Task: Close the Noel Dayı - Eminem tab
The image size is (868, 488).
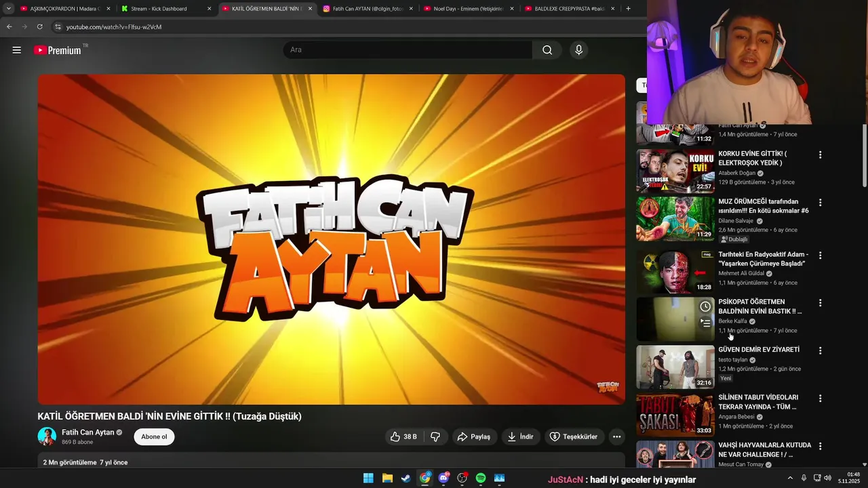Action: [x=511, y=9]
